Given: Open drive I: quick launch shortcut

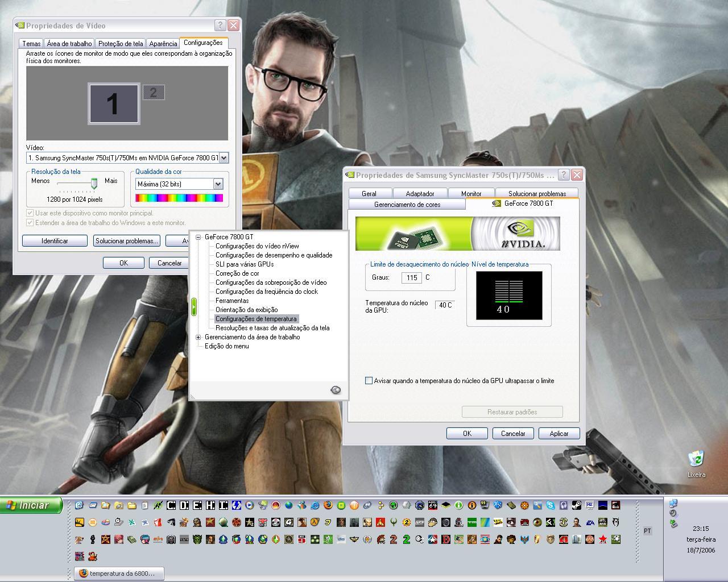Looking at the screenshot, I should (224, 505).
